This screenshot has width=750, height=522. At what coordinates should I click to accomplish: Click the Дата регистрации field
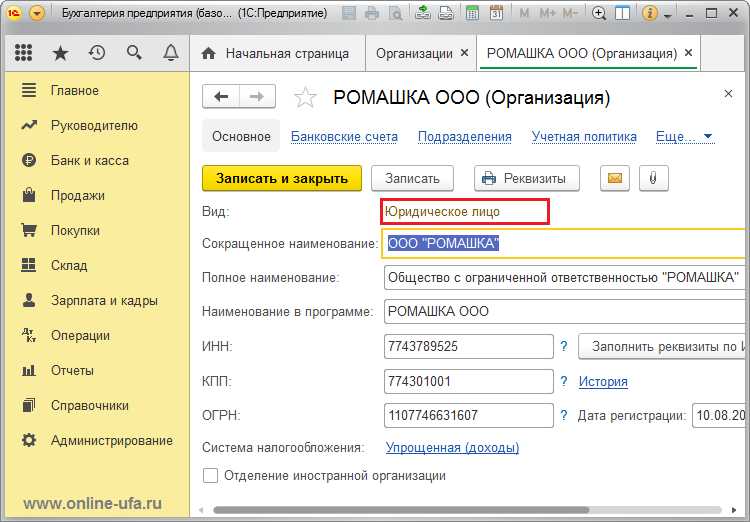(719, 415)
